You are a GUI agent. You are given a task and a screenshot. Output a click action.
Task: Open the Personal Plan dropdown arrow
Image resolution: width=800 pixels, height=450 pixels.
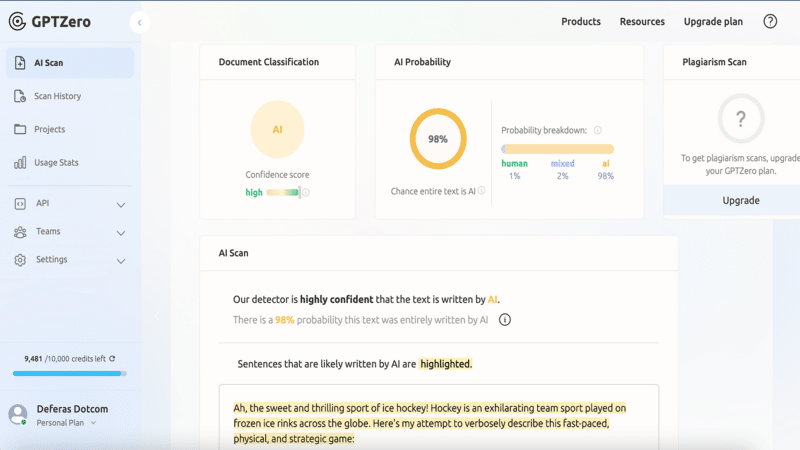click(x=93, y=422)
